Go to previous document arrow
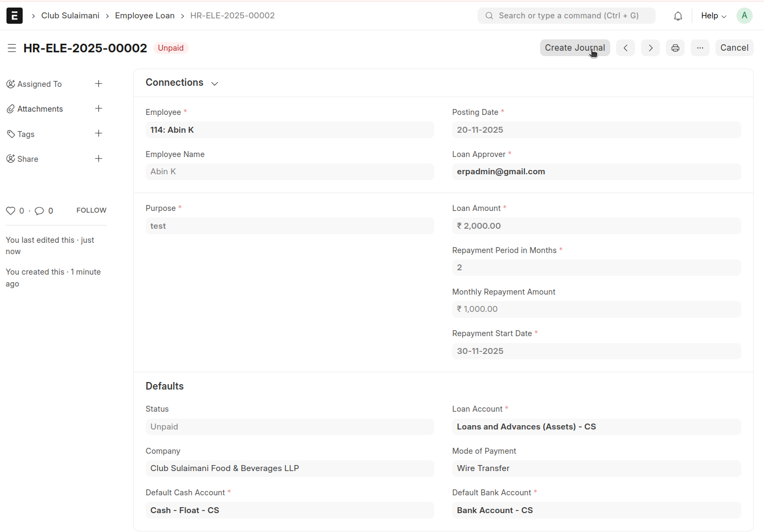The image size is (764, 532). click(625, 48)
